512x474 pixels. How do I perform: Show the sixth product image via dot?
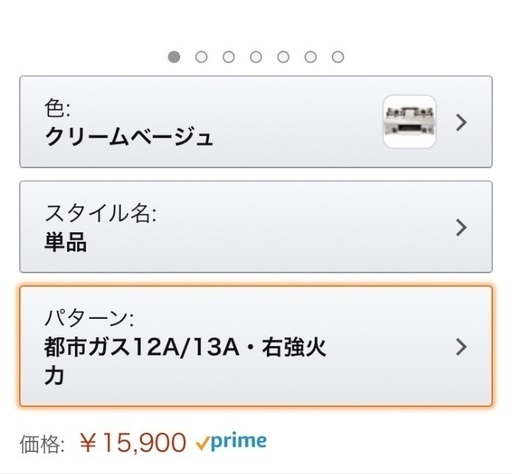(311, 57)
